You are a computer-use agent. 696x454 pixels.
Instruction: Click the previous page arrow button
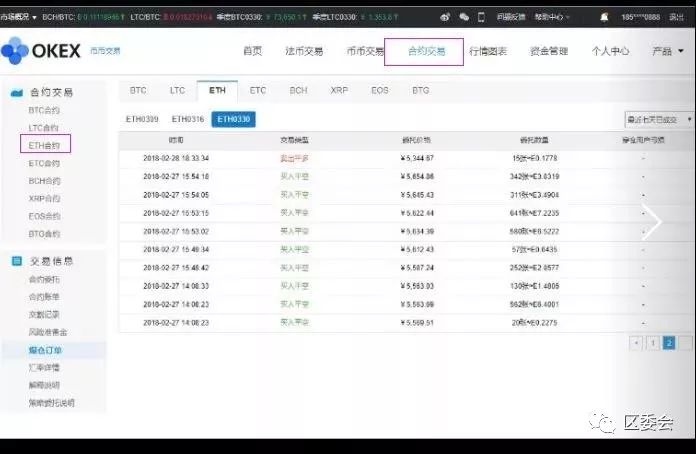click(x=635, y=342)
